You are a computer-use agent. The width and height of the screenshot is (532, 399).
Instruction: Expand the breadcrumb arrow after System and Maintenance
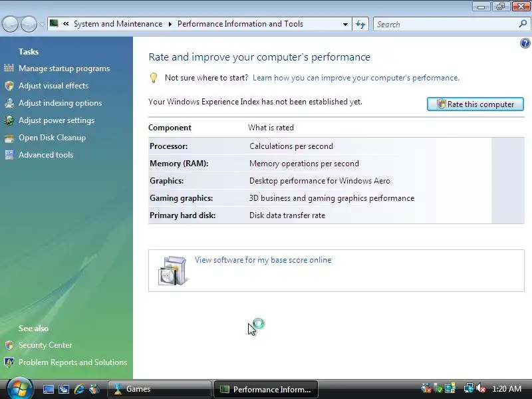[x=170, y=24]
